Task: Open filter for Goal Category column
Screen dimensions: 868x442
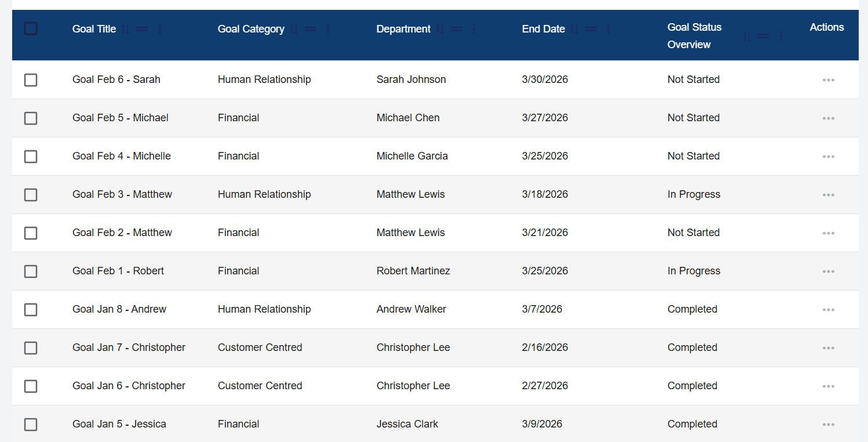Action: [x=311, y=29]
